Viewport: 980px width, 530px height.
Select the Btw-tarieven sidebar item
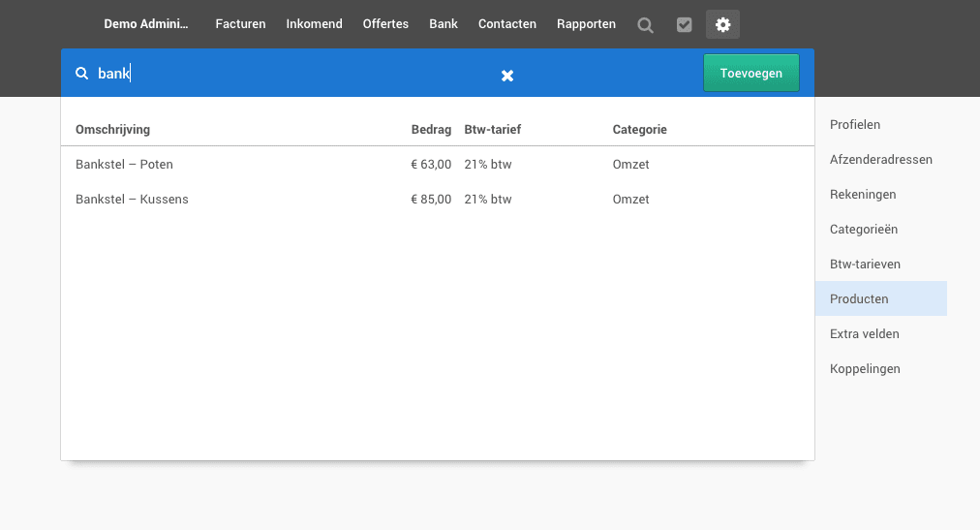(x=866, y=265)
